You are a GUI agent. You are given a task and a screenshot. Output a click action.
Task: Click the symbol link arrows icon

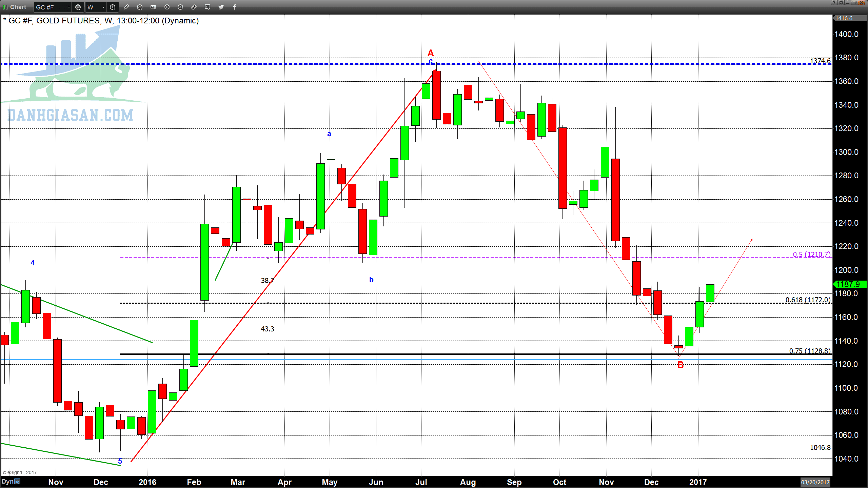click(194, 7)
